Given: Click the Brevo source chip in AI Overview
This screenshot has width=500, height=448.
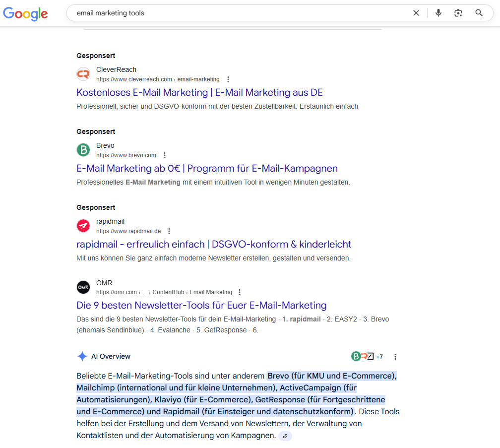Looking at the screenshot, I should (x=356, y=356).
